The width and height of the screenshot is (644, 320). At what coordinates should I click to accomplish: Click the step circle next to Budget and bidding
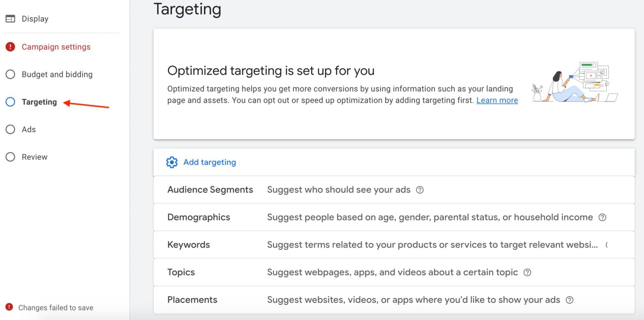(x=10, y=74)
